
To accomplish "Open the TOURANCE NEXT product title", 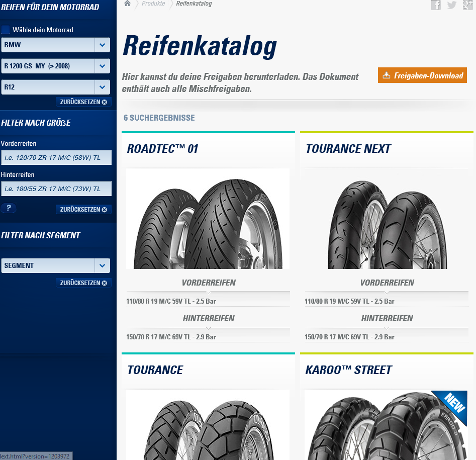I will point(348,149).
